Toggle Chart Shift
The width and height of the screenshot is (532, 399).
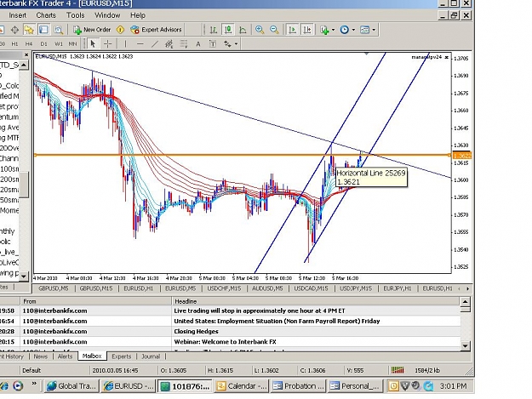[306, 30]
